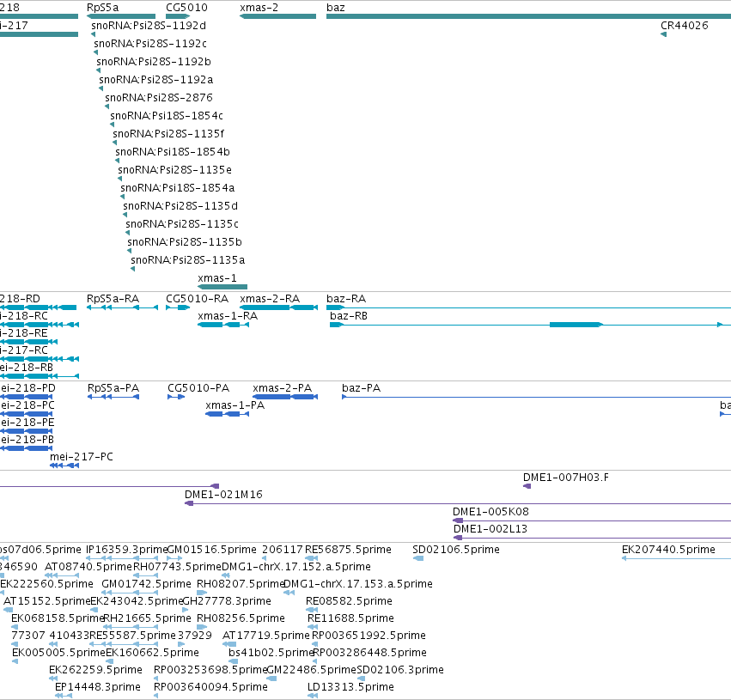The height and width of the screenshot is (700, 731).
Task: Click the RH07743.5prime EST
Action: (x=145, y=575)
